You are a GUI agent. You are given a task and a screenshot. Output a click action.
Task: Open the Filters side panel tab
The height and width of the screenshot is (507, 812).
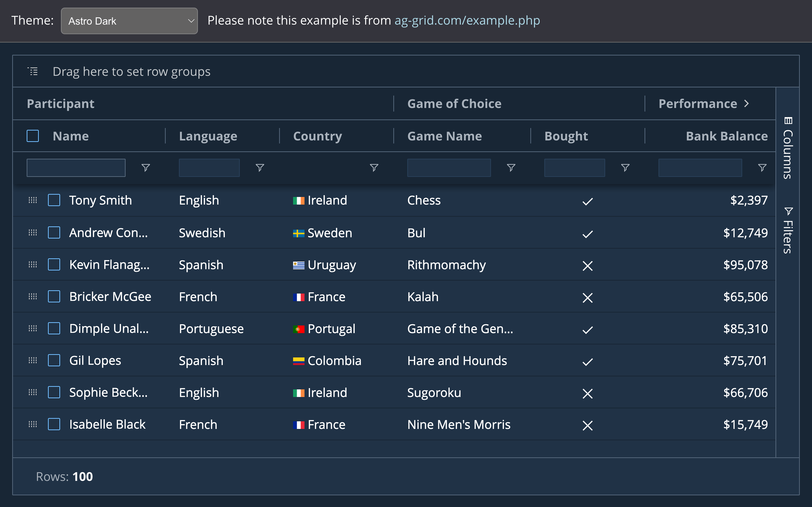787,231
